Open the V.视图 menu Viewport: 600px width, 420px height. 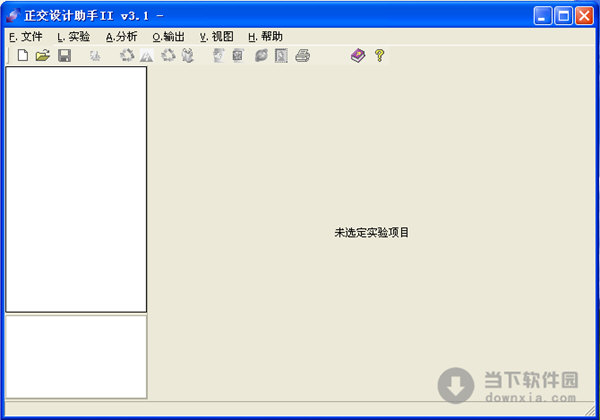[217, 37]
